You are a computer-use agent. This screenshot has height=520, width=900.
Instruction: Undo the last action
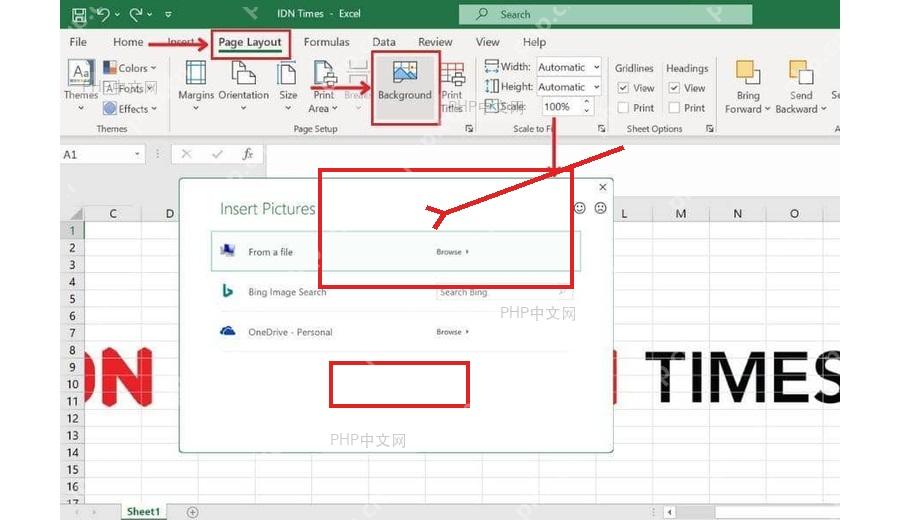click(x=103, y=14)
